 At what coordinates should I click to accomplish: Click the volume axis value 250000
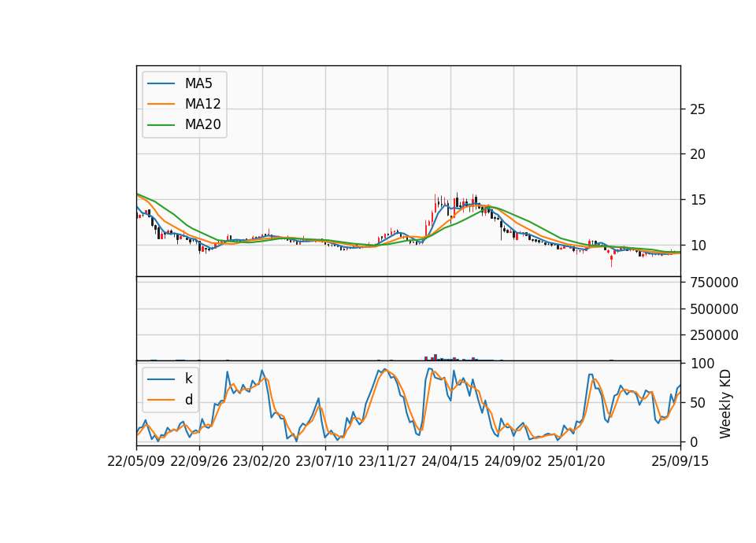pyautogui.click(x=714, y=335)
